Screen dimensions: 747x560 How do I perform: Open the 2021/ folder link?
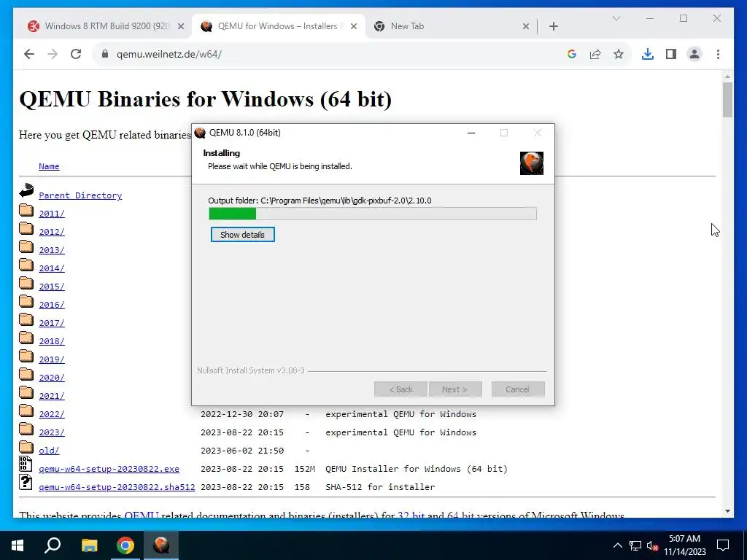click(x=52, y=396)
